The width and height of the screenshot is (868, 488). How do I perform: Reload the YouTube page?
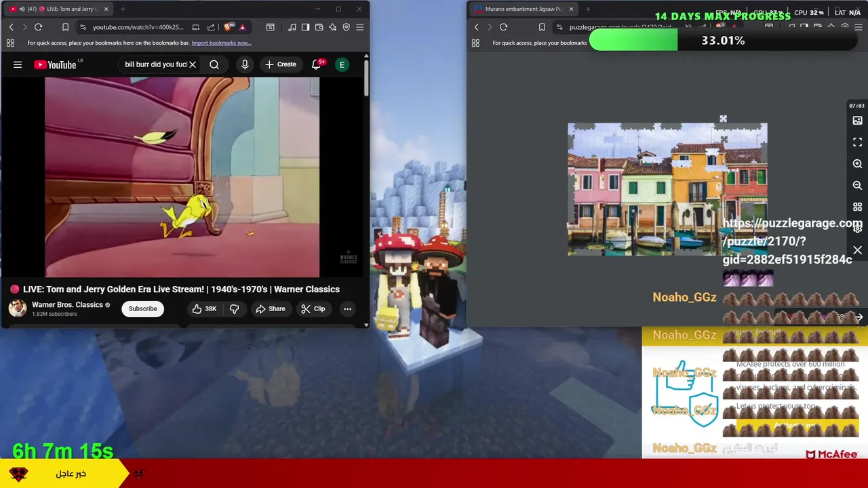pos(39,27)
